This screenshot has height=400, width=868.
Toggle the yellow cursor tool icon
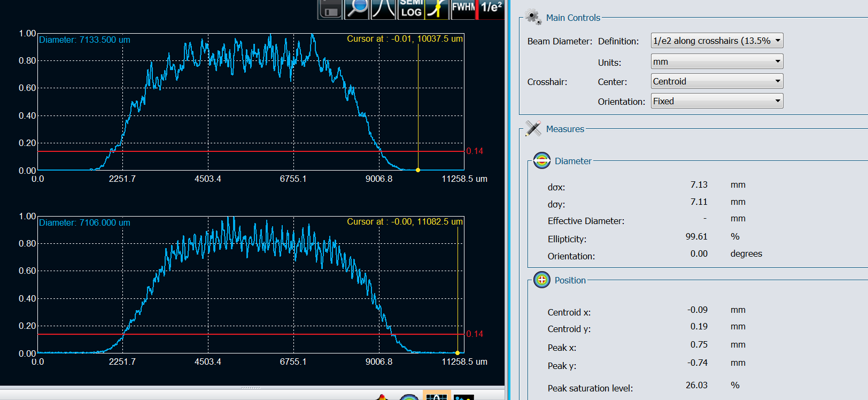click(437, 9)
